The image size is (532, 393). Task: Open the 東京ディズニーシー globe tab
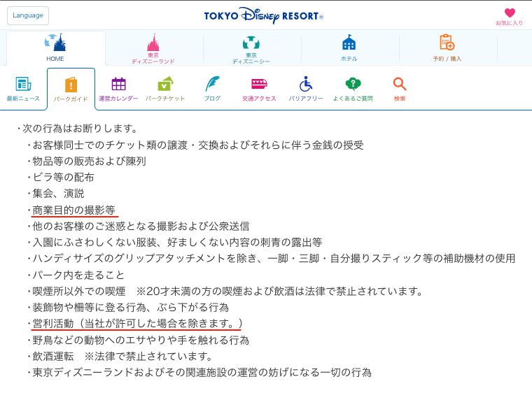[251, 47]
